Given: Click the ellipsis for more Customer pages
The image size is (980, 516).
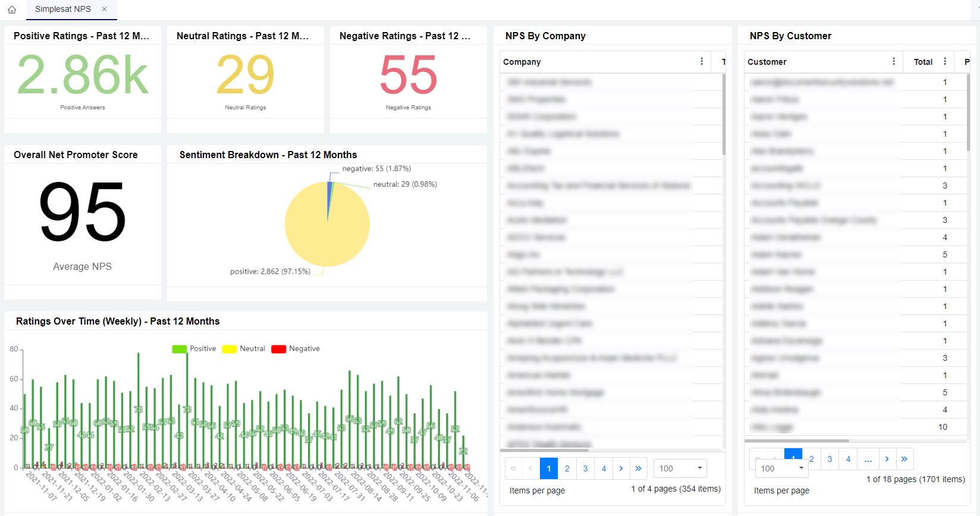Looking at the screenshot, I should click(868, 459).
